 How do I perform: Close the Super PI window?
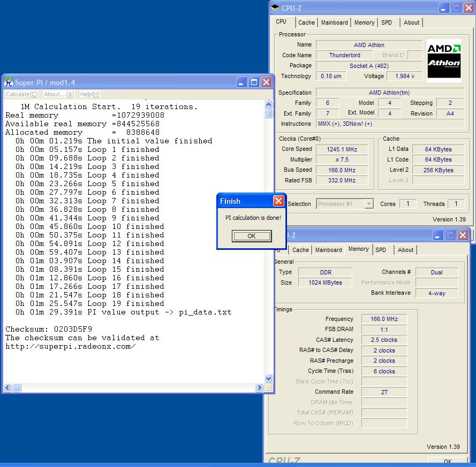pos(266,82)
